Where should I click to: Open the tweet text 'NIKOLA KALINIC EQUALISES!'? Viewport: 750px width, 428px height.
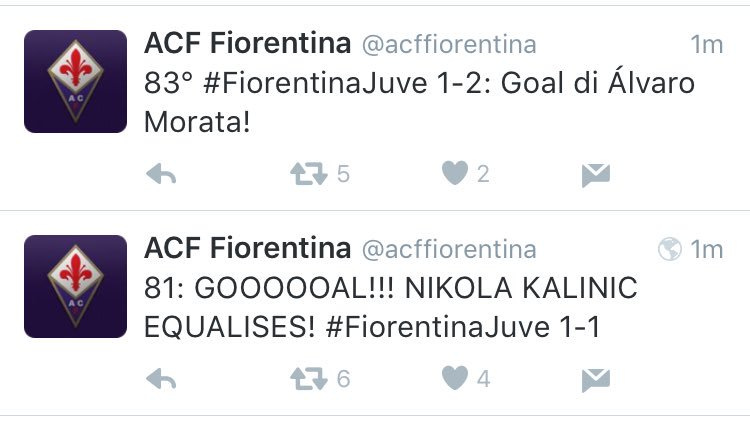pyautogui.click(x=391, y=308)
